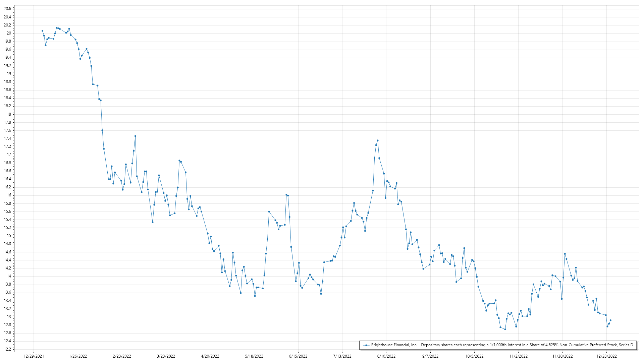The height and width of the screenshot is (362, 644).
Task: Click the mid-June spike data point near 16
Action: pyautogui.click(x=286, y=194)
